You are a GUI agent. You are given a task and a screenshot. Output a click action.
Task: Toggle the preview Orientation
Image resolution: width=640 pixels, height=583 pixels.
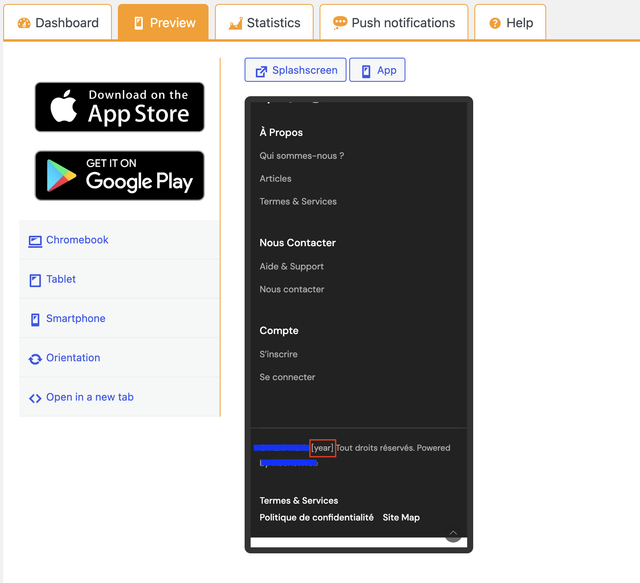coord(119,358)
